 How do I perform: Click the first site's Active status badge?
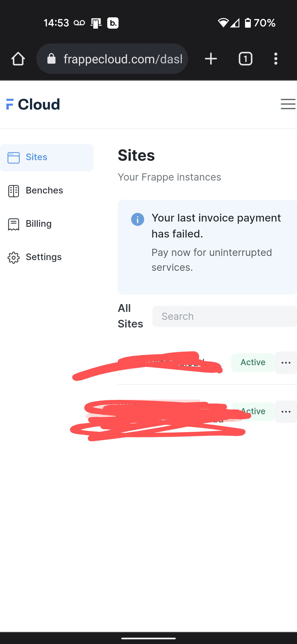252,362
